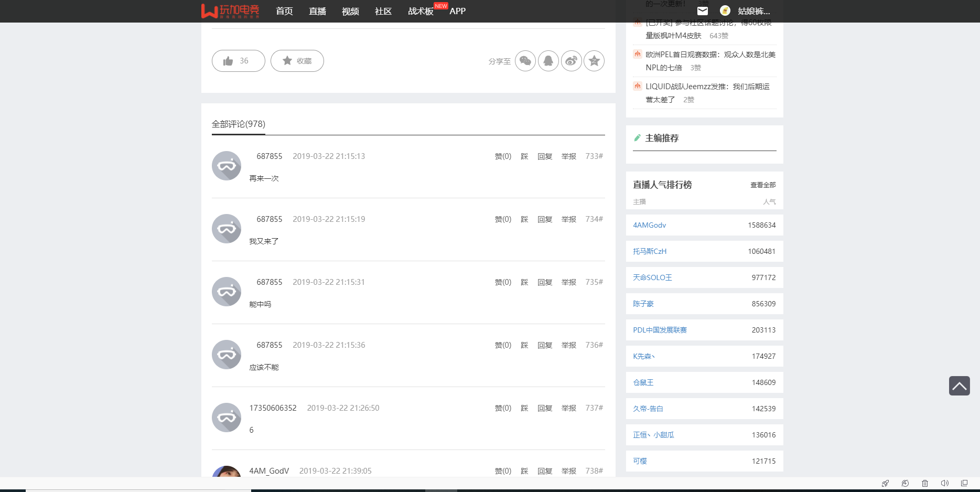The height and width of the screenshot is (492, 980).
Task: Like comment 733# with 赞(0)
Action: (x=503, y=156)
